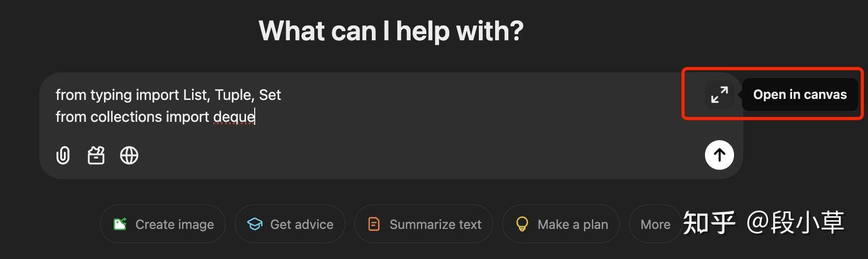Open the toolbox tools icon
Viewport: 868px width, 259px height.
(96, 156)
